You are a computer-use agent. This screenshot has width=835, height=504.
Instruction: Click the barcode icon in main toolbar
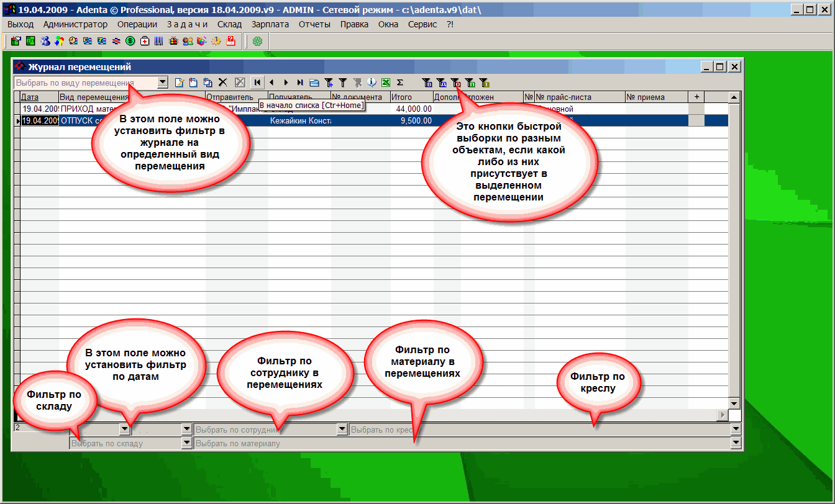[x=159, y=42]
